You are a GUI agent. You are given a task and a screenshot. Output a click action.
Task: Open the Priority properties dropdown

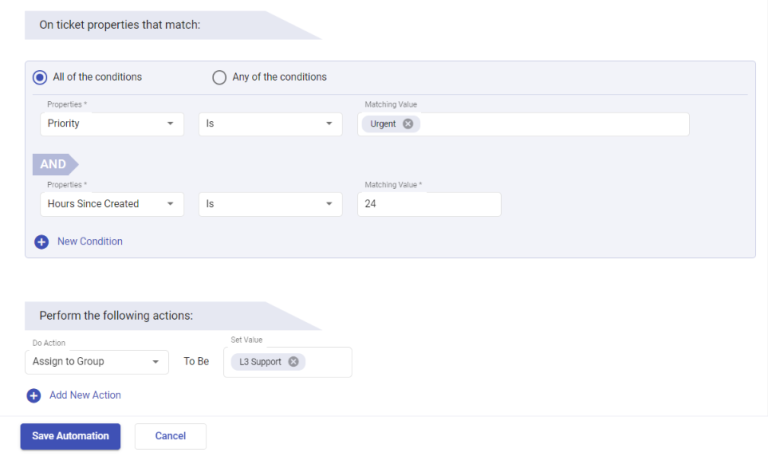112,124
